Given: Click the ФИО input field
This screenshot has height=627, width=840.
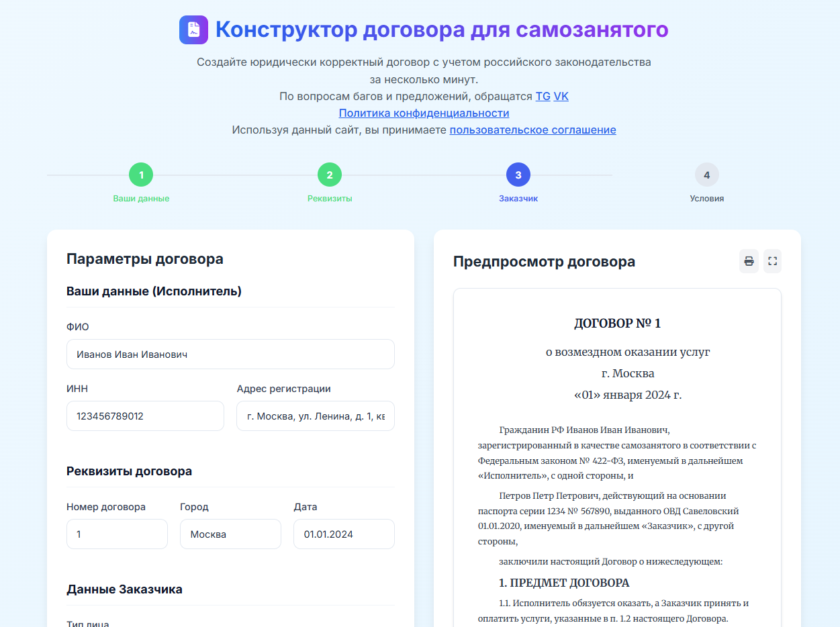Looking at the screenshot, I should [230, 354].
